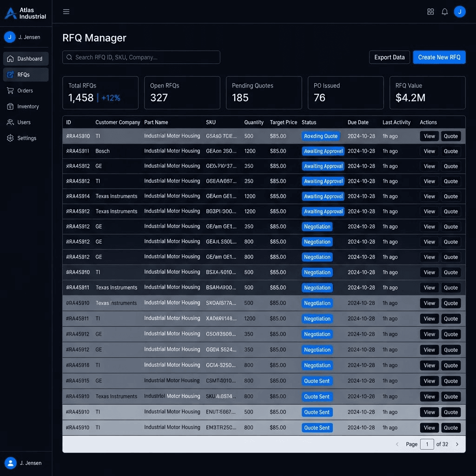Click the Bosch company cell

coord(102,151)
